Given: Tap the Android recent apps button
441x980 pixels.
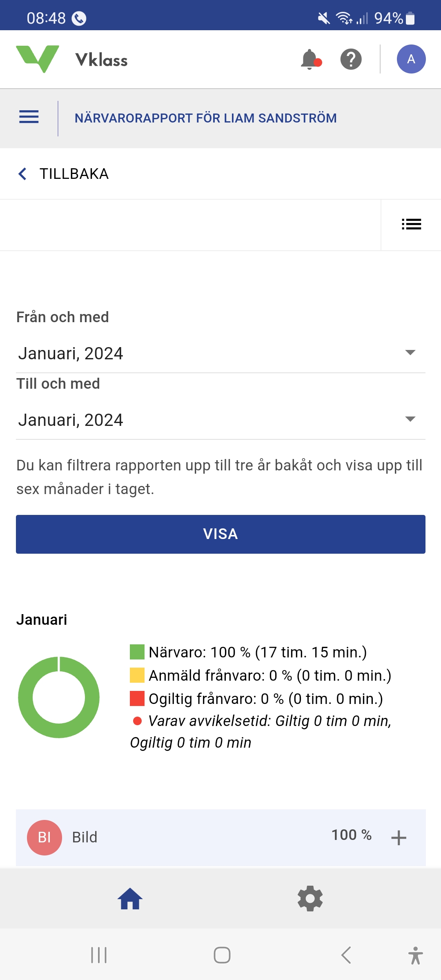Looking at the screenshot, I should pyautogui.click(x=99, y=955).
